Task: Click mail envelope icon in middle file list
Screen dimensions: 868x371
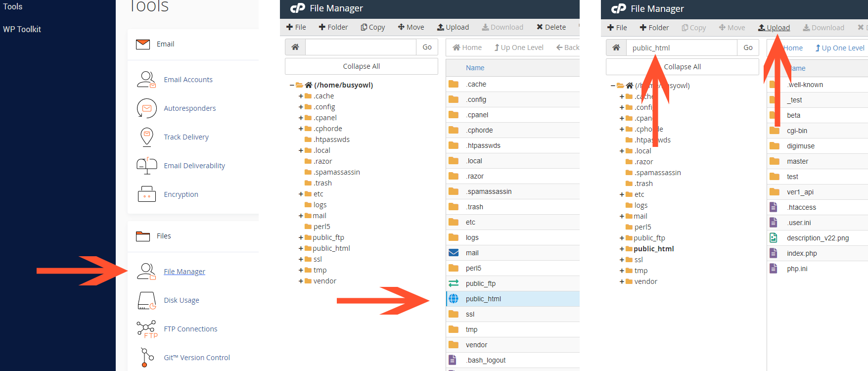Action: pyautogui.click(x=454, y=253)
